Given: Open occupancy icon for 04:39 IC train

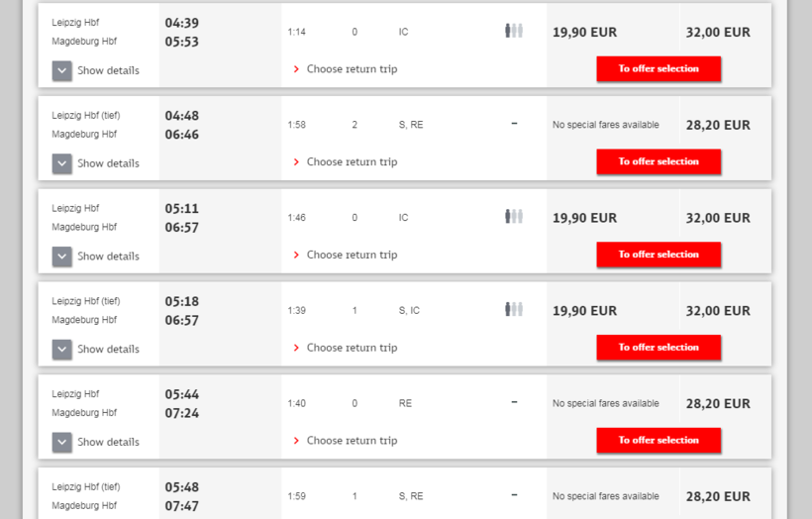Looking at the screenshot, I should tap(513, 31).
